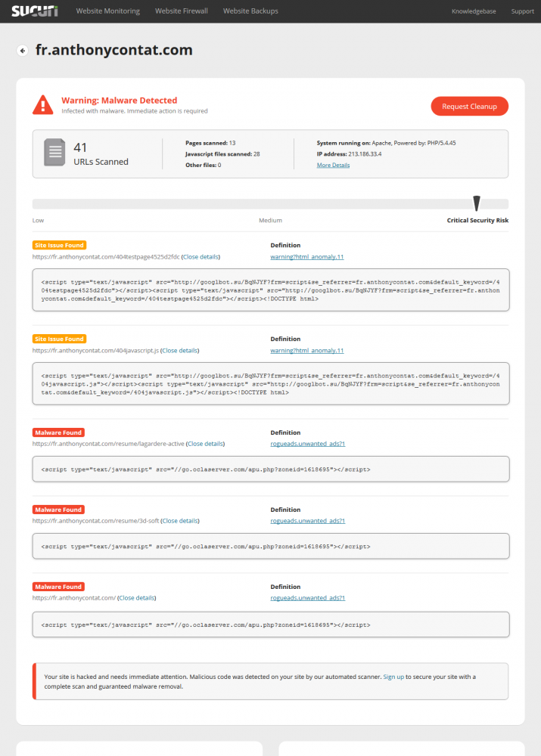
Task: Click Site Issue Found badge for 404testpage4525d2fdc
Action: (59, 245)
